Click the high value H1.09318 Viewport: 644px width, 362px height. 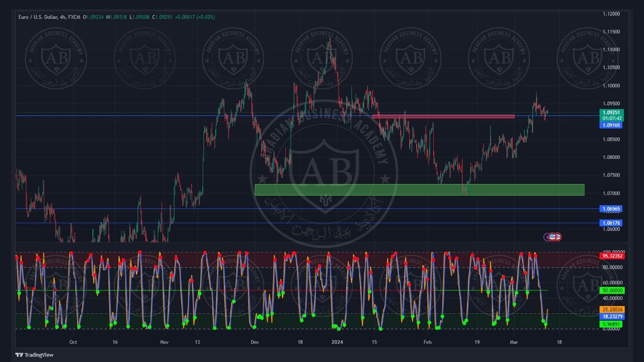(117, 17)
